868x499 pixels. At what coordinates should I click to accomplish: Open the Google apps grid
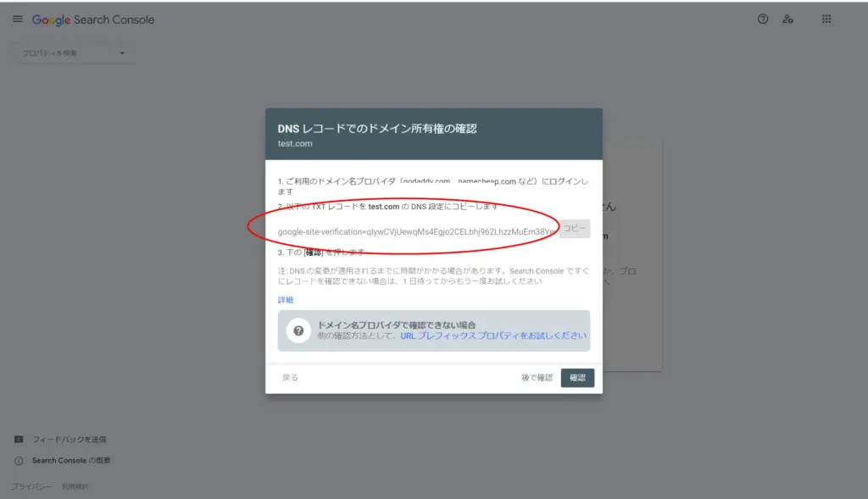[x=826, y=19]
